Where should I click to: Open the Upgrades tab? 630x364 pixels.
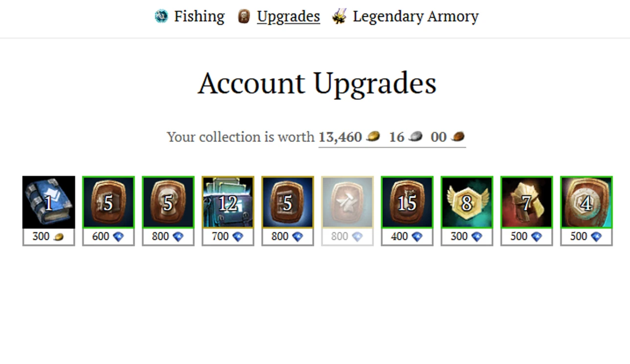[288, 16]
